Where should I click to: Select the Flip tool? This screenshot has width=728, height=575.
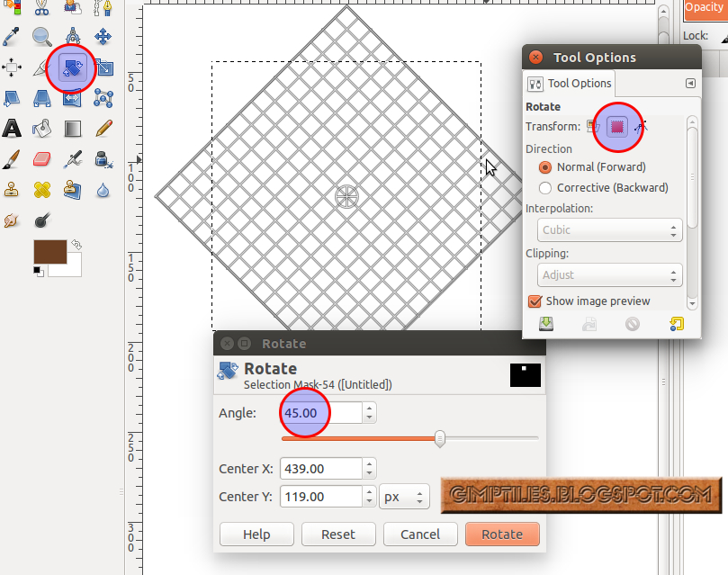point(72,99)
